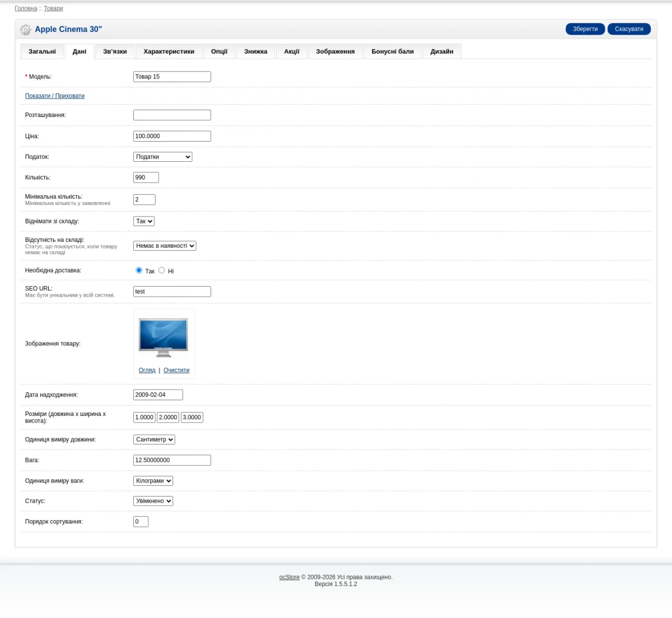The width and height of the screenshot is (672, 618).
Task: Click the Порядок сортування field
Action: (141, 522)
